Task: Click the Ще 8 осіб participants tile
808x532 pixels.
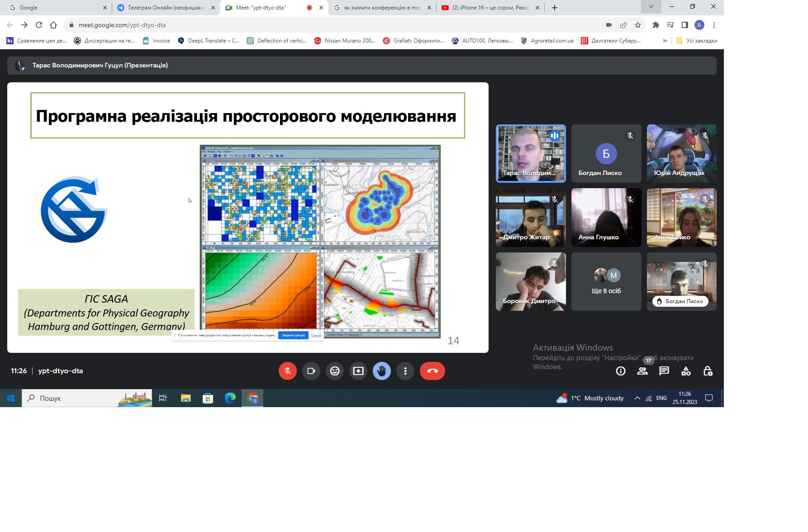Action: click(x=606, y=282)
